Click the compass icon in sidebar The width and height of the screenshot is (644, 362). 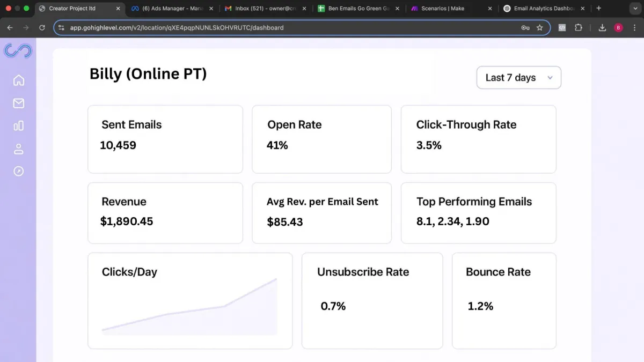coord(19,171)
